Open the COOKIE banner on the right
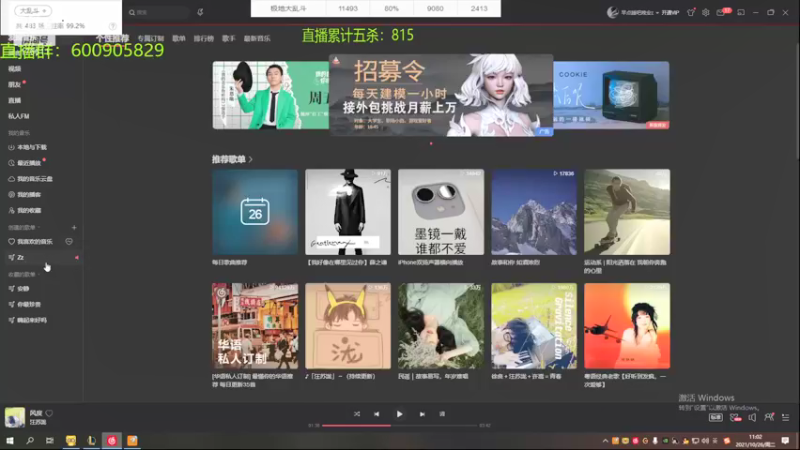This screenshot has height=450, width=800. (612, 95)
